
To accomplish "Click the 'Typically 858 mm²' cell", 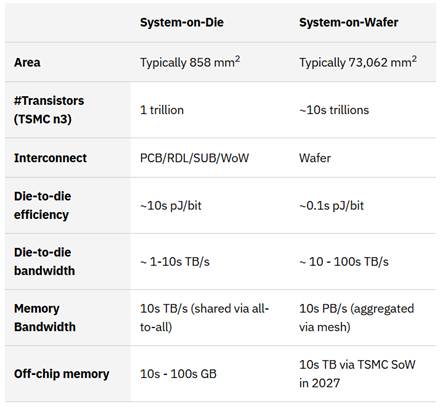I will (x=190, y=62).
